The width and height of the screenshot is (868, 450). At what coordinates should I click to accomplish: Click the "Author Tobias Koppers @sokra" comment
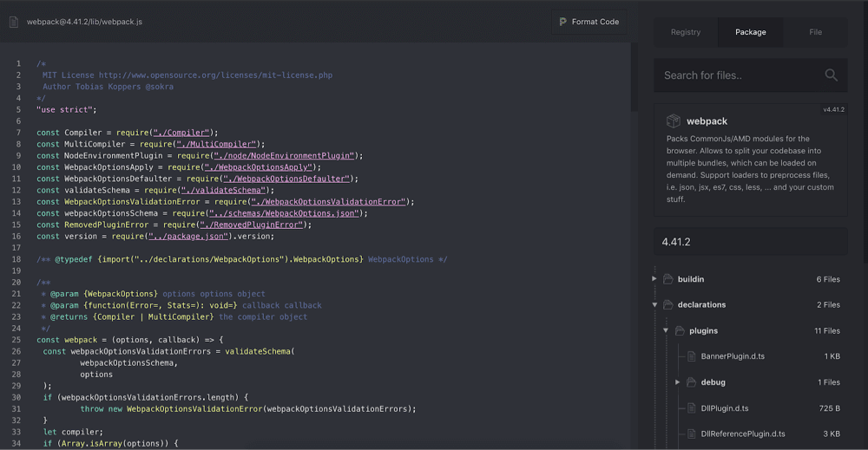(x=108, y=87)
